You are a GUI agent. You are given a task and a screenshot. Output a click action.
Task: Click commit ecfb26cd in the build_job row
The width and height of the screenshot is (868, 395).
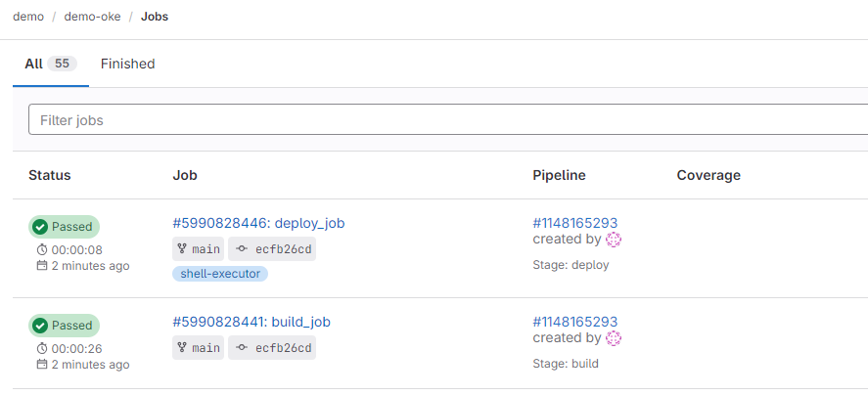click(283, 348)
